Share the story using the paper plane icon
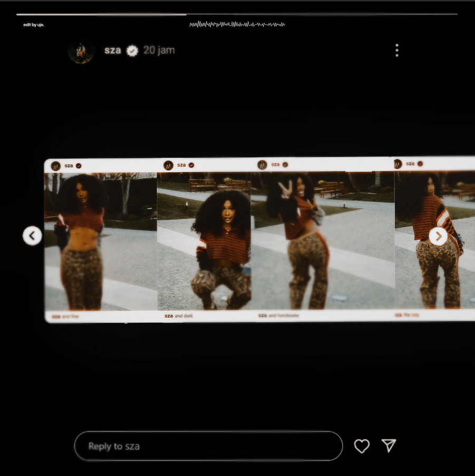The width and height of the screenshot is (475, 476). [389, 445]
